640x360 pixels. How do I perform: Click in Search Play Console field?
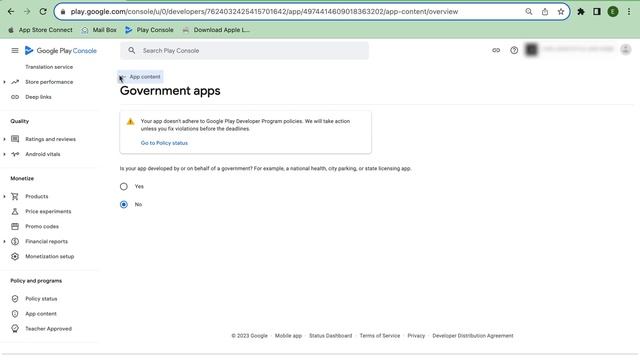pyautogui.click(x=244, y=51)
